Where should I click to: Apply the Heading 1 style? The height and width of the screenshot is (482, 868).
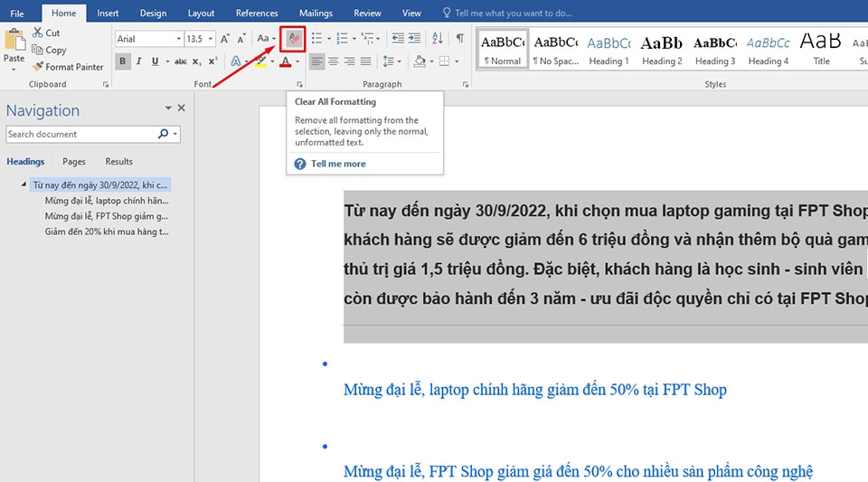point(609,50)
